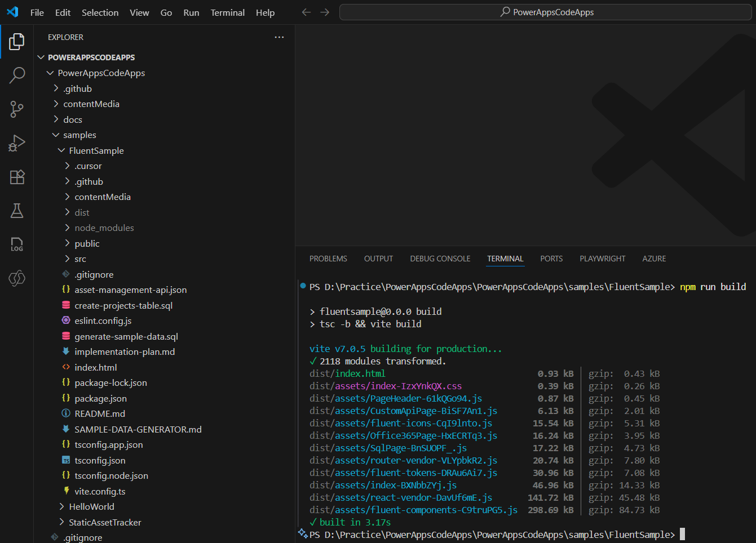Open the LOG viewer icon in activity bar
756x543 pixels.
pos(17,244)
